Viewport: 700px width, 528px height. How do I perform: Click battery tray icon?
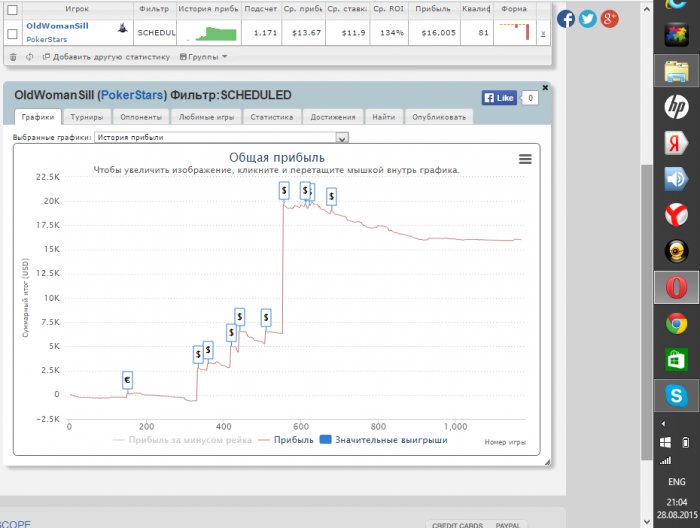685,442
